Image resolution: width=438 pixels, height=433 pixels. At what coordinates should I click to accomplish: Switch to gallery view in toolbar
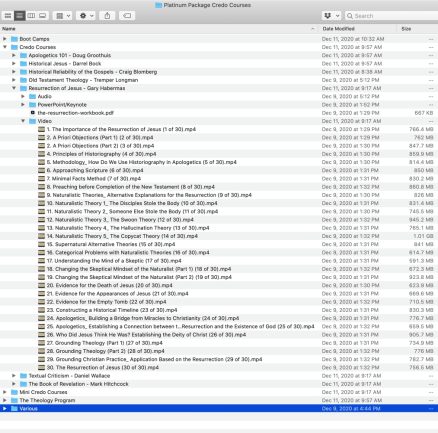coord(43,16)
